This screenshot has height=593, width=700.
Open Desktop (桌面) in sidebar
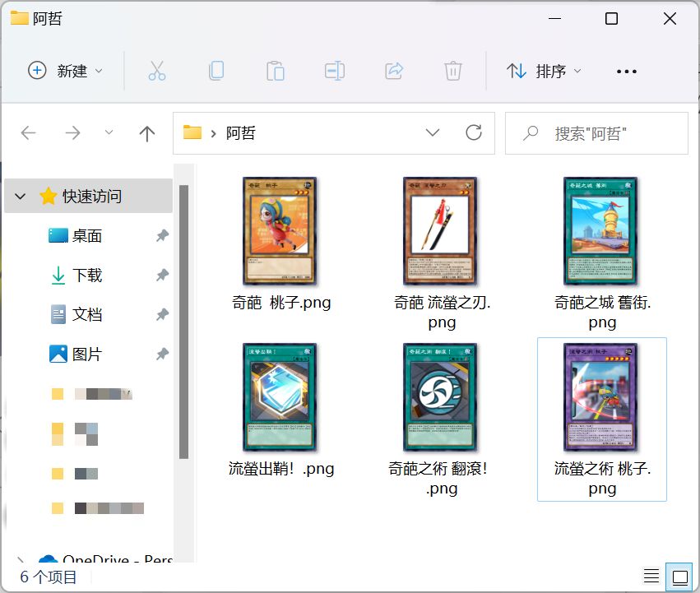[87, 235]
